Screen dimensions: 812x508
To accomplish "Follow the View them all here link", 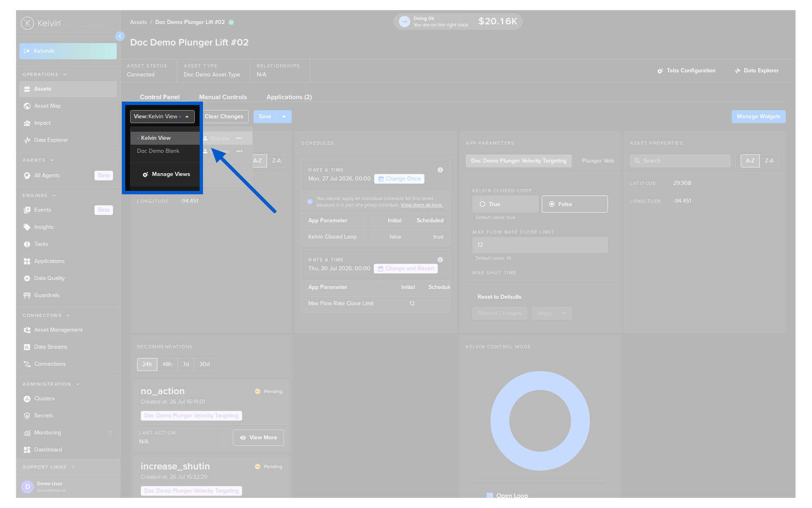I will 422,205.
